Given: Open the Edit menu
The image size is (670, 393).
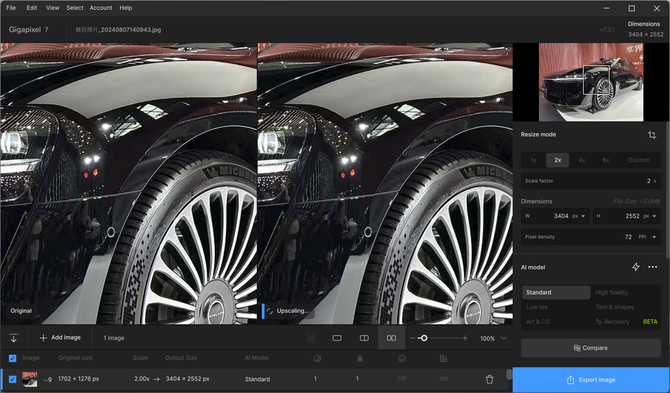Looking at the screenshot, I should [x=32, y=8].
